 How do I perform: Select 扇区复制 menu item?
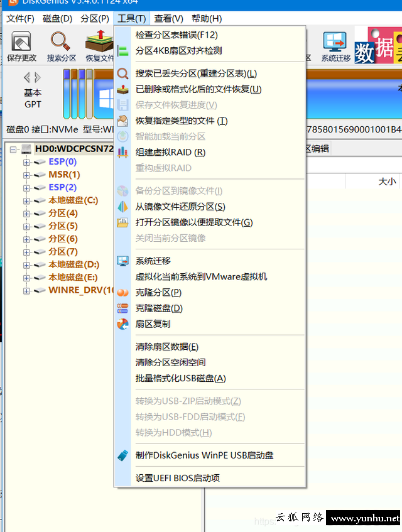pos(210,324)
